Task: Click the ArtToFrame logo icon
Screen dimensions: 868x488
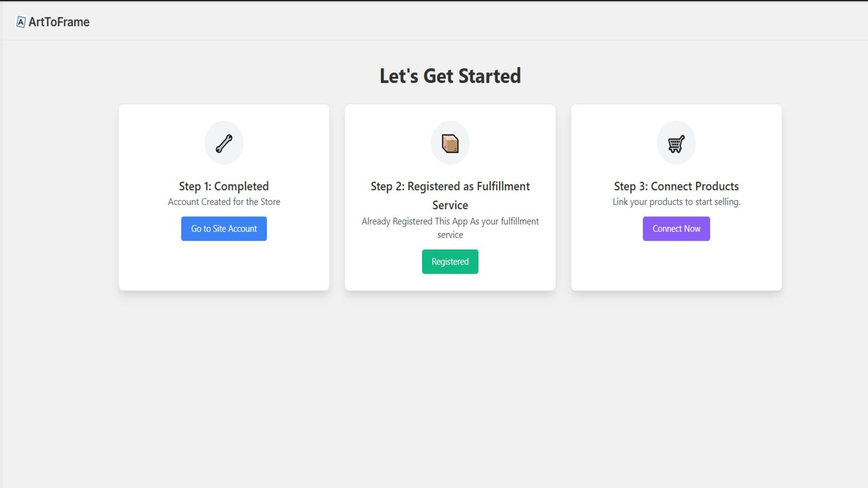Action: click(x=21, y=22)
